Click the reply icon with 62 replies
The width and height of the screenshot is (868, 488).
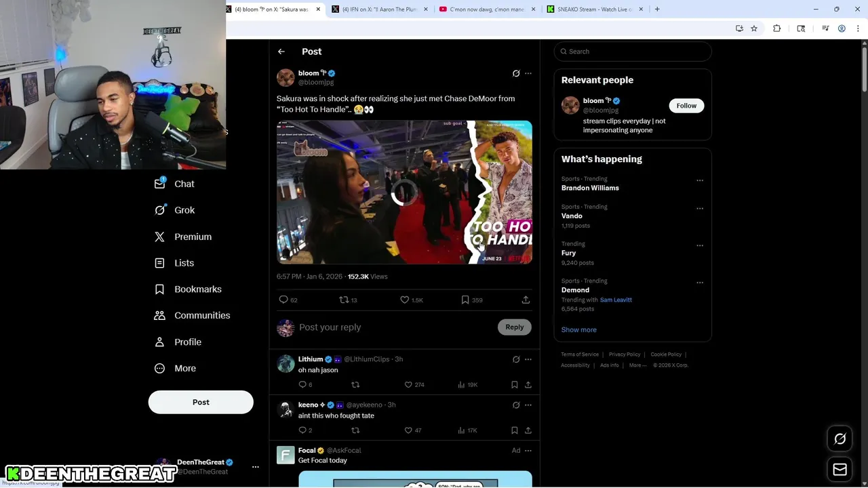(288, 300)
